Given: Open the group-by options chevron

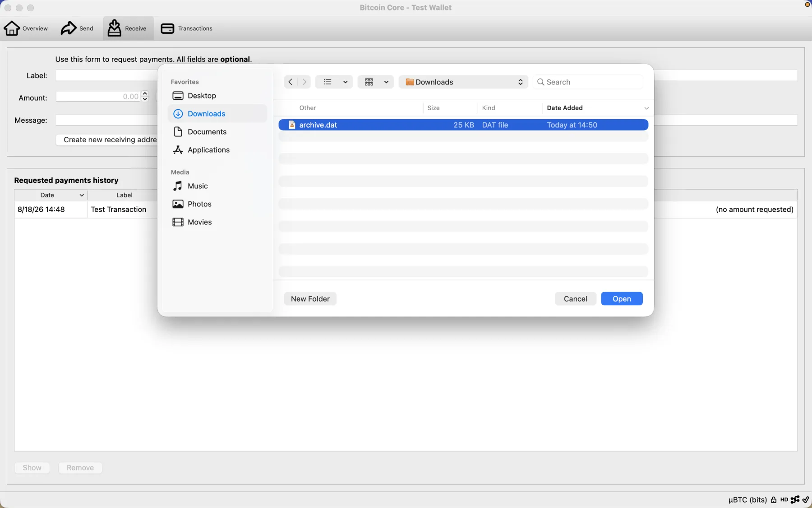Looking at the screenshot, I should 386,82.
